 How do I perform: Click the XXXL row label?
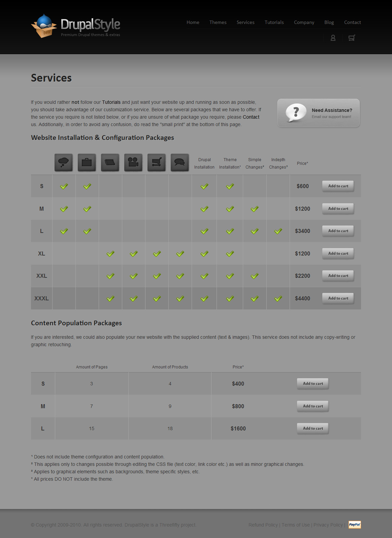(41, 298)
